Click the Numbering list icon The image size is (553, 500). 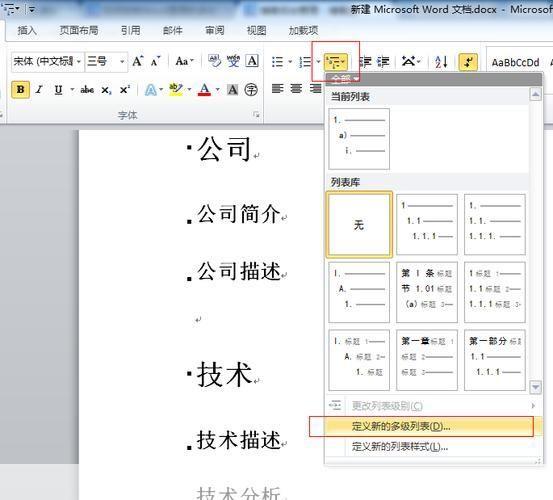305,62
